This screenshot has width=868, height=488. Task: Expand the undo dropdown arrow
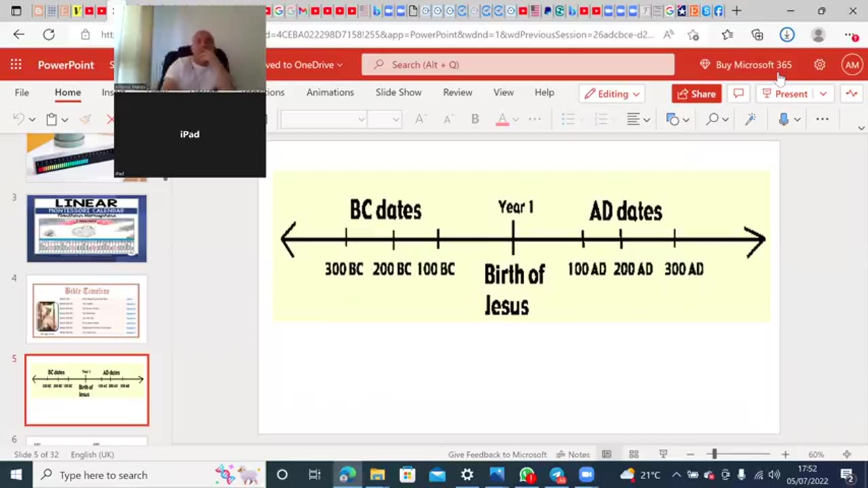(x=32, y=119)
